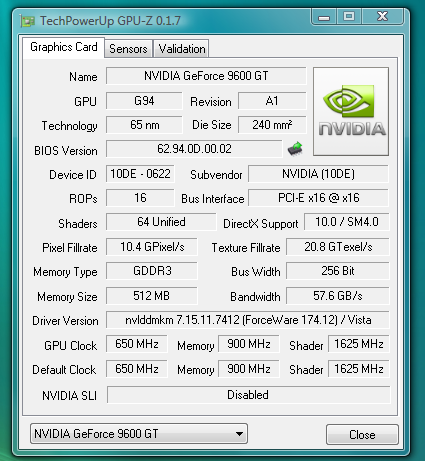Click the NVIDIA SLI field showing Disabled

(248, 395)
